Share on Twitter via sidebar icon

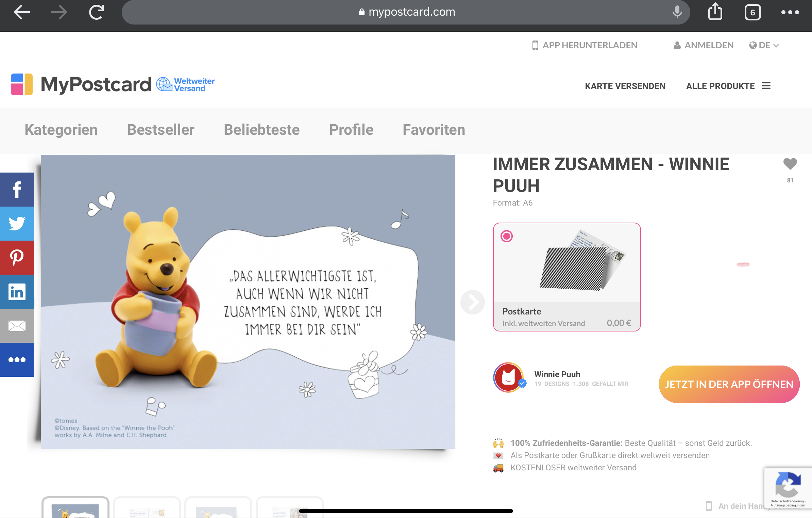(x=17, y=224)
